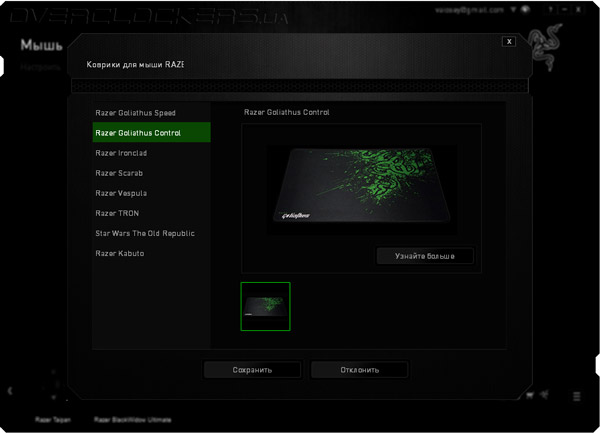Click the small Razer logo icon near cart

coord(545,394)
